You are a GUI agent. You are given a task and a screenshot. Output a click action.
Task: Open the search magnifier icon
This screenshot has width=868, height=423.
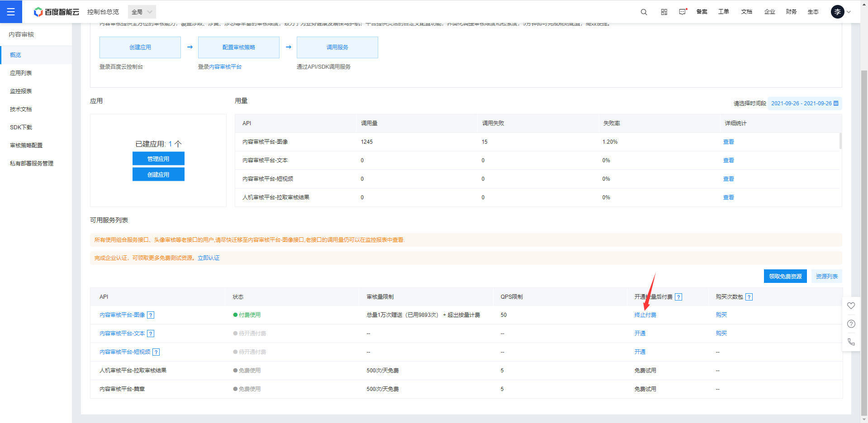click(644, 12)
